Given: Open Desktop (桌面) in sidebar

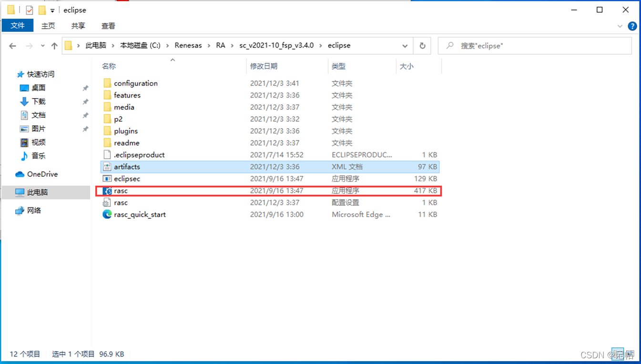Looking at the screenshot, I should (32, 88).
